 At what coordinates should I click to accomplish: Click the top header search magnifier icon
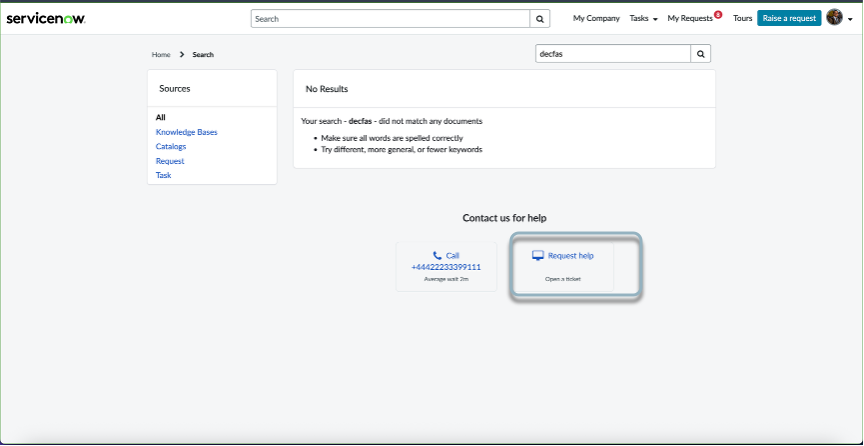pos(540,19)
